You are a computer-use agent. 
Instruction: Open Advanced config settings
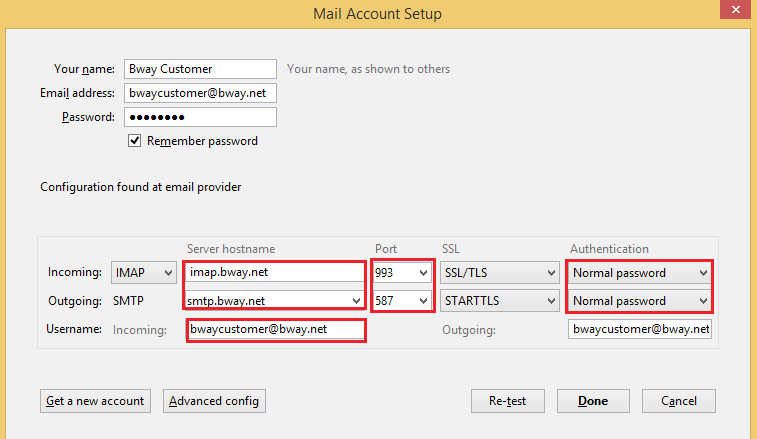pos(214,401)
